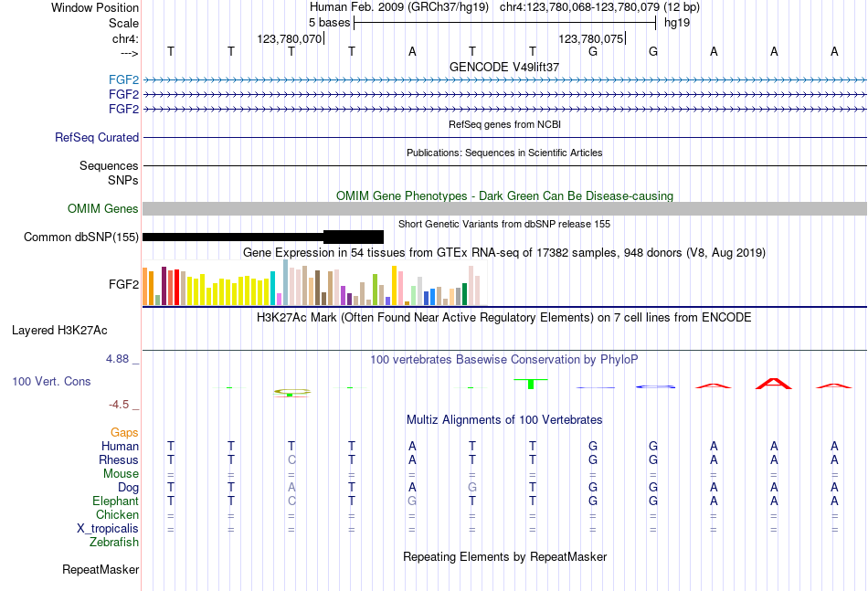
Task: Click the Human Feb. 2009 (GRCh37/hg19) text
Action: point(399,7)
